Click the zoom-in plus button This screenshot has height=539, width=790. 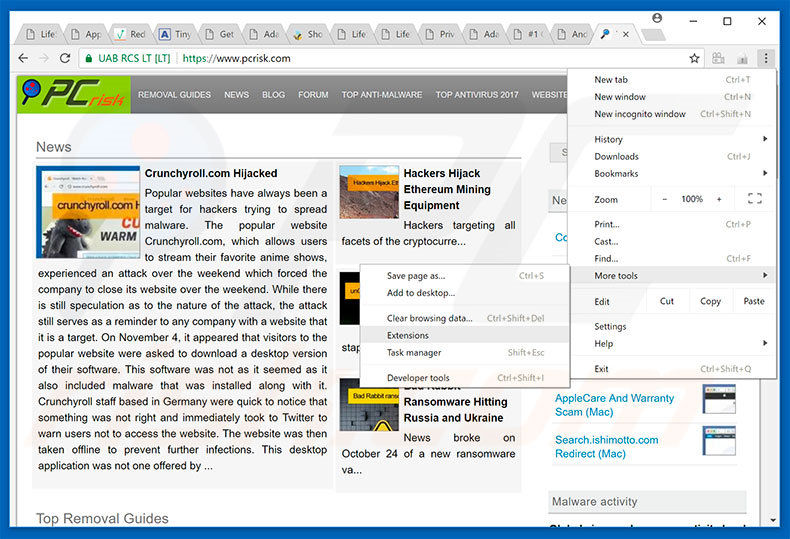coord(719,199)
